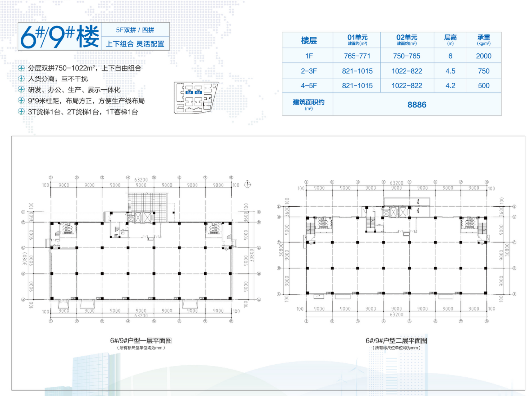Click the 5F双拼 / 四拼 label

(x=135, y=30)
